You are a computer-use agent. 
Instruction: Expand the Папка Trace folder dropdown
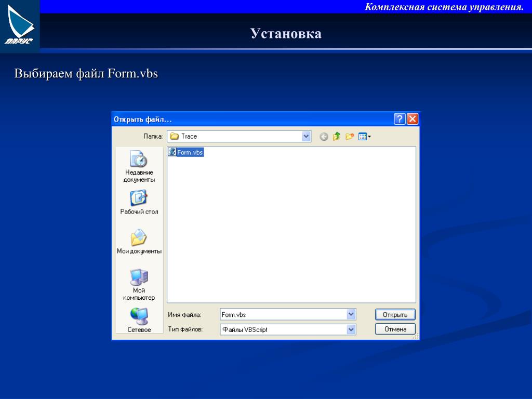pos(306,137)
